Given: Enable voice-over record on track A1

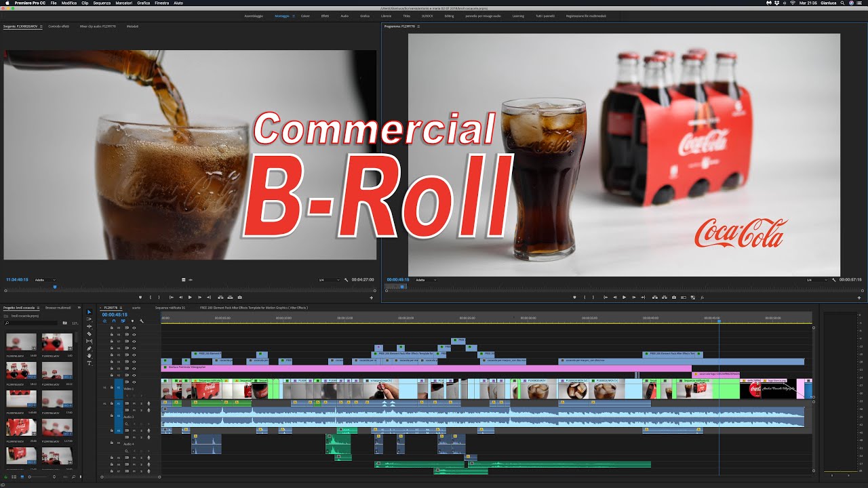Looking at the screenshot, I should coord(149,403).
